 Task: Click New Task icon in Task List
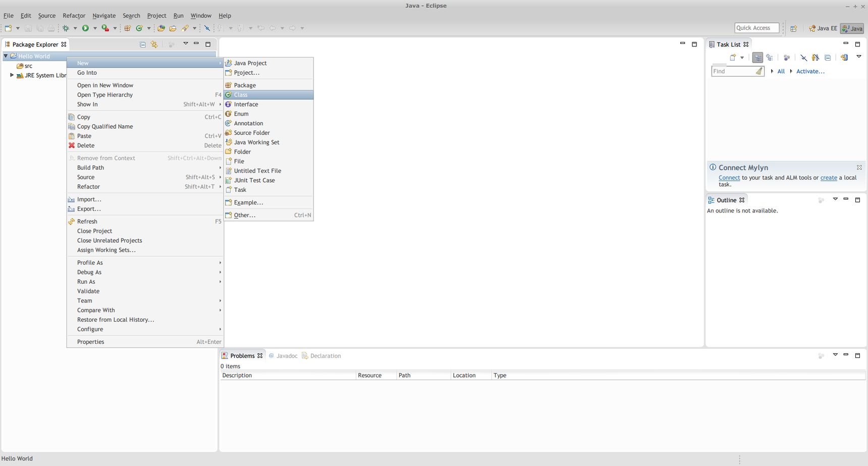pos(733,58)
